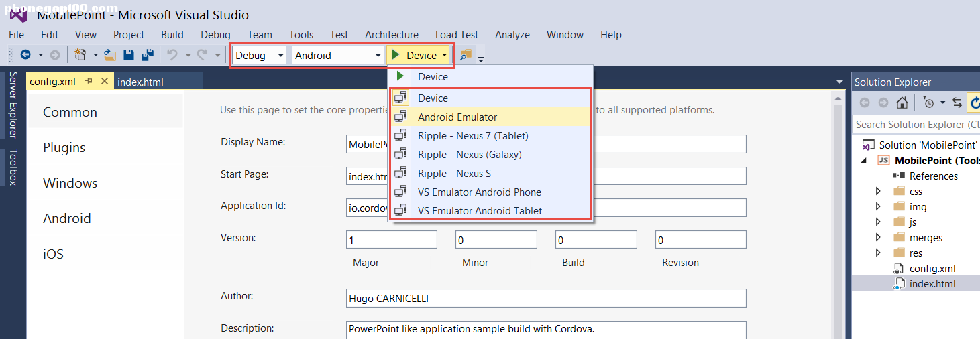Click the Navigate Forward arrow icon
This screenshot has width=980, height=339.
coord(55,55)
